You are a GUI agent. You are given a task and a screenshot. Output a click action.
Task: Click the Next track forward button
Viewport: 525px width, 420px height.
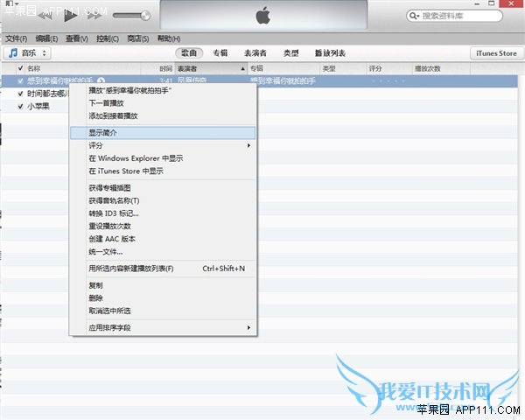[94, 16]
